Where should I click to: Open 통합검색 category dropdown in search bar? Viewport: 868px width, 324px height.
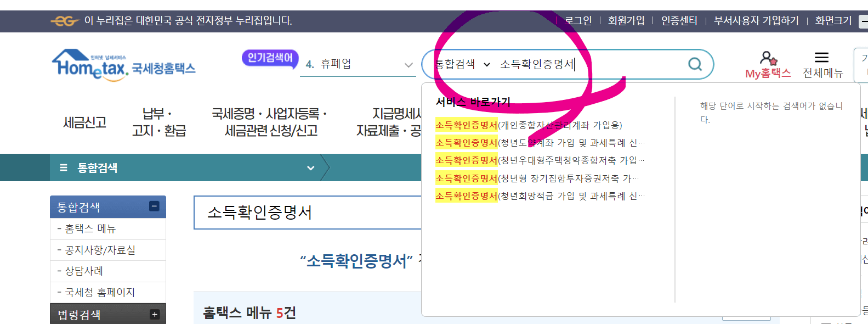462,64
